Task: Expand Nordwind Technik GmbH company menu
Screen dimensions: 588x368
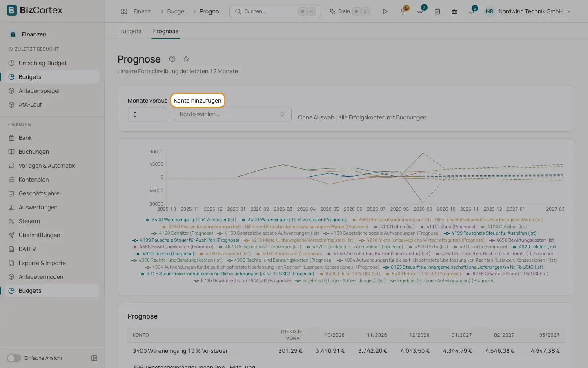Action: [527, 11]
